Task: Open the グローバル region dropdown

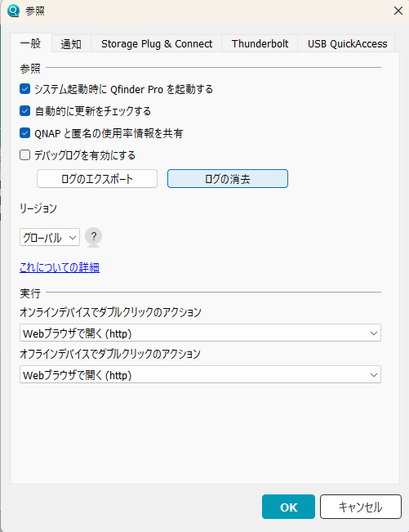Action: [x=50, y=237]
